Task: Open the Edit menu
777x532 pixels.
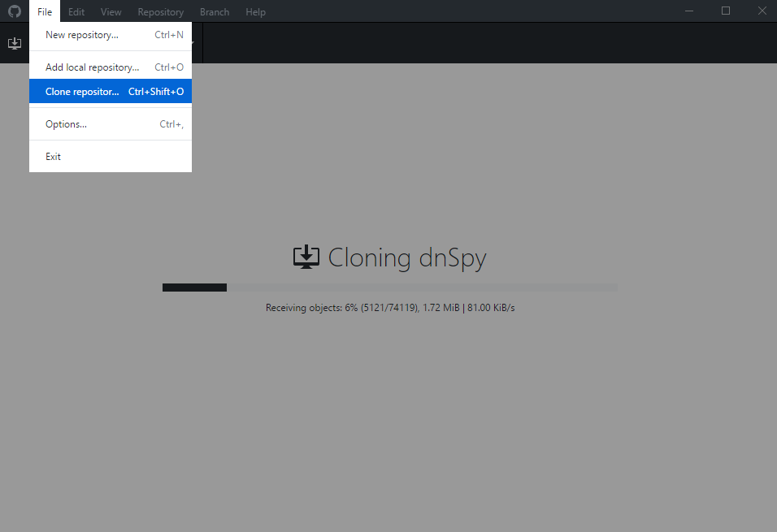Action: pyautogui.click(x=76, y=11)
